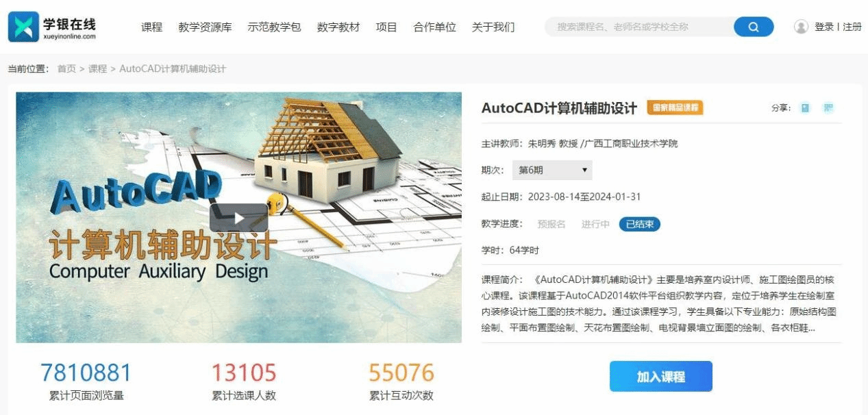Click the user avatar icon
This screenshot has width=868, height=415.
[x=801, y=27]
